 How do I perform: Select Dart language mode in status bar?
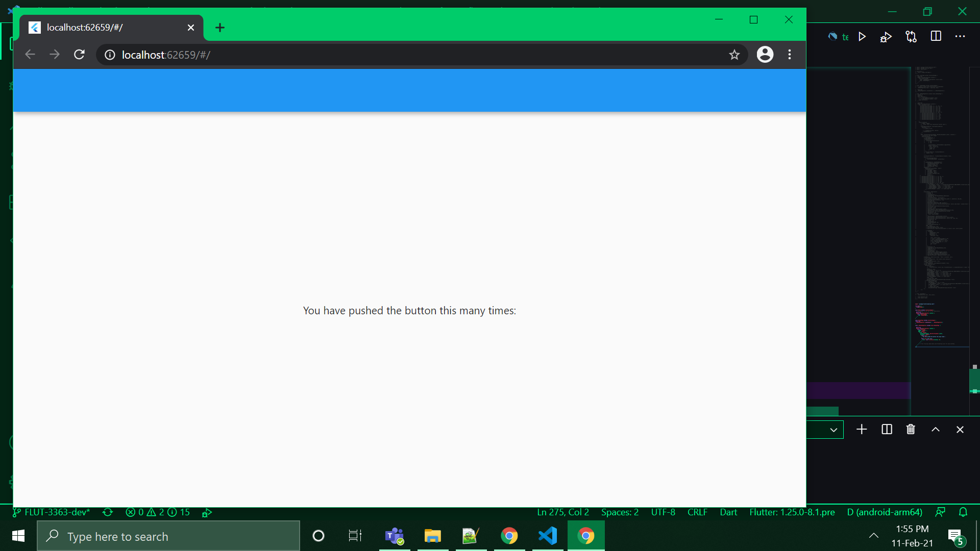coord(728,512)
